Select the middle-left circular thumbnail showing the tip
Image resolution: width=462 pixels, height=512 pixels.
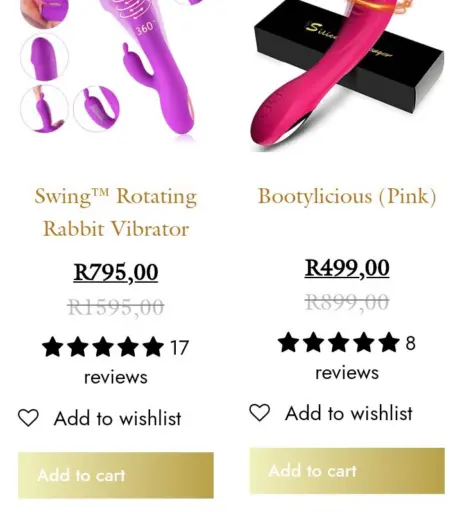(x=44, y=57)
